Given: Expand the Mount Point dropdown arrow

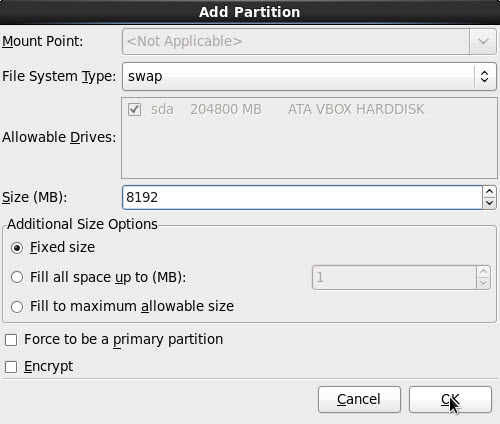Looking at the screenshot, I should pyautogui.click(x=483, y=42).
